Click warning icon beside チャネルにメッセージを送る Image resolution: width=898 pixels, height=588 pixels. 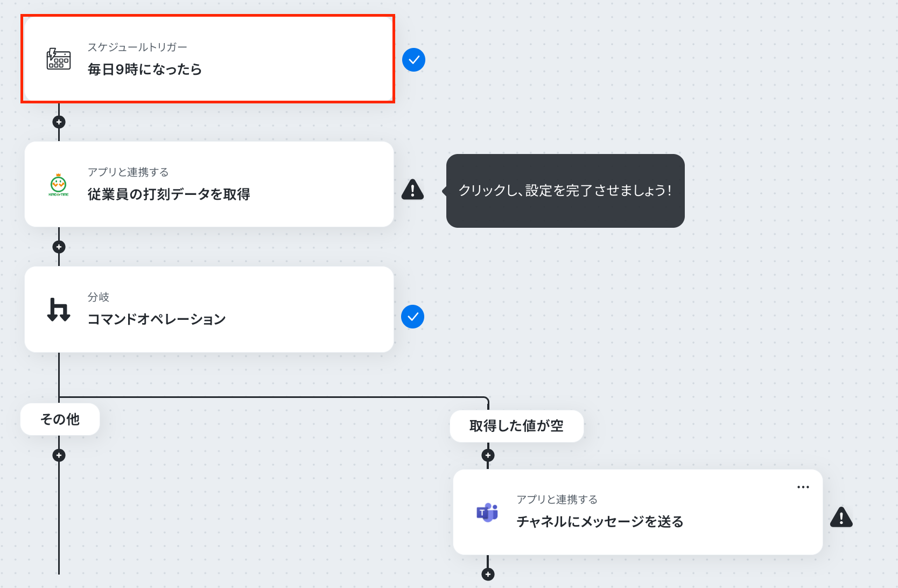click(841, 517)
